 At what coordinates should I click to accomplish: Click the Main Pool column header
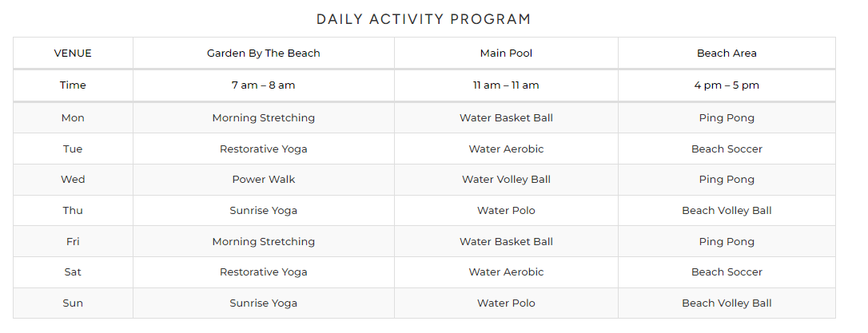pos(506,54)
